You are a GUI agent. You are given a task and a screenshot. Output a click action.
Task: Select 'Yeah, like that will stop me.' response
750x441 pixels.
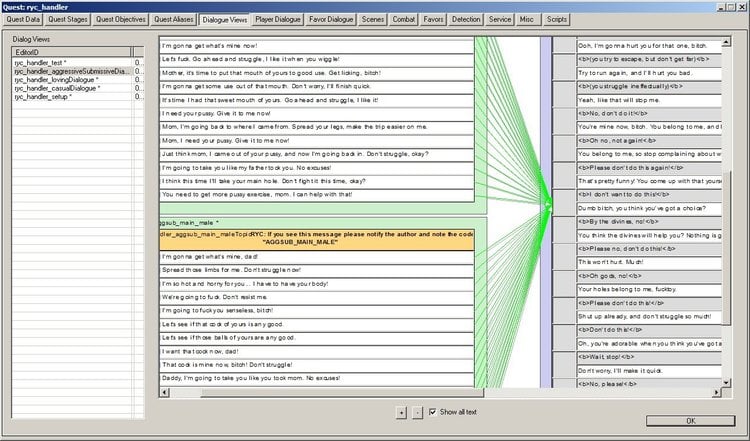click(x=649, y=100)
